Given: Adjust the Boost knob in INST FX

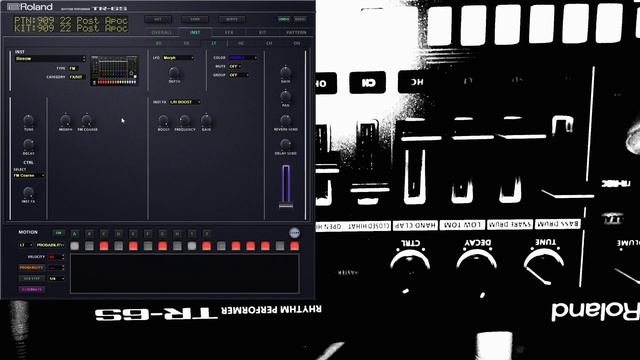Looking at the screenshot, I should (163, 120).
